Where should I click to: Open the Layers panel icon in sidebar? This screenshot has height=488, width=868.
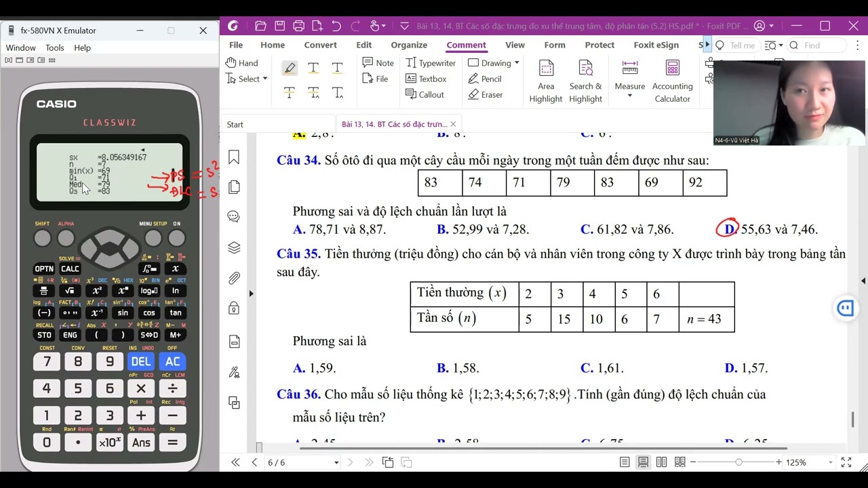234,247
